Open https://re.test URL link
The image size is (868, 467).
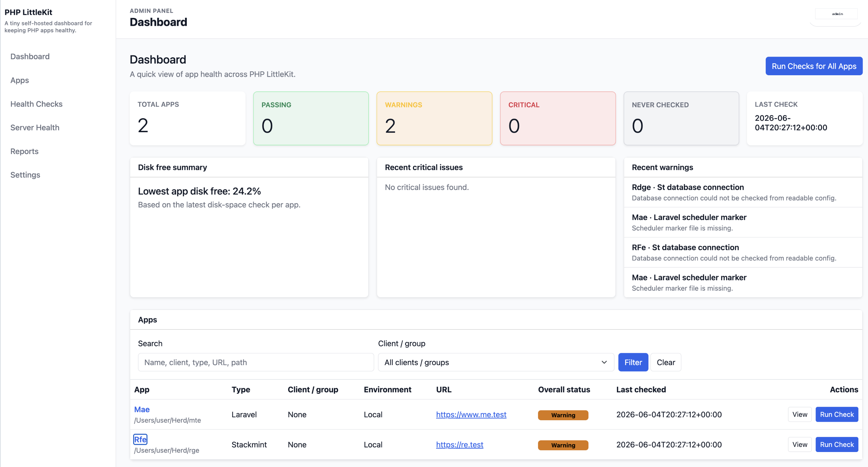pos(459,445)
